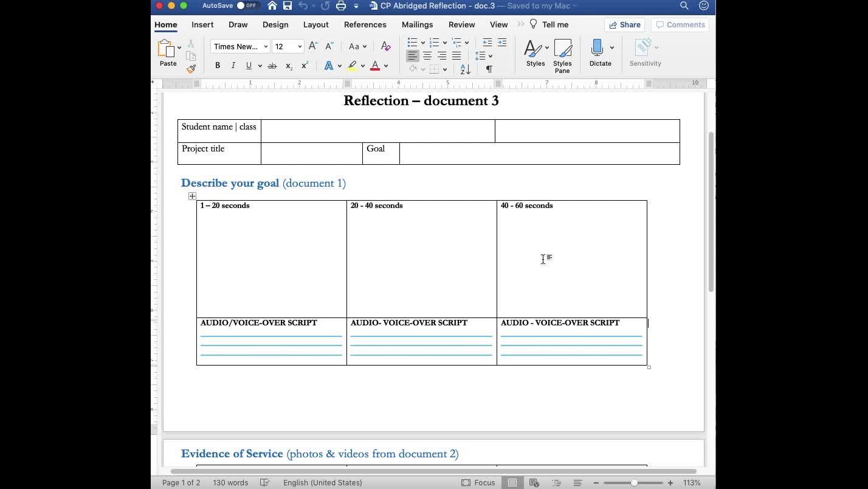Toggle Bold formatting
The image size is (868, 489).
[218, 66]
